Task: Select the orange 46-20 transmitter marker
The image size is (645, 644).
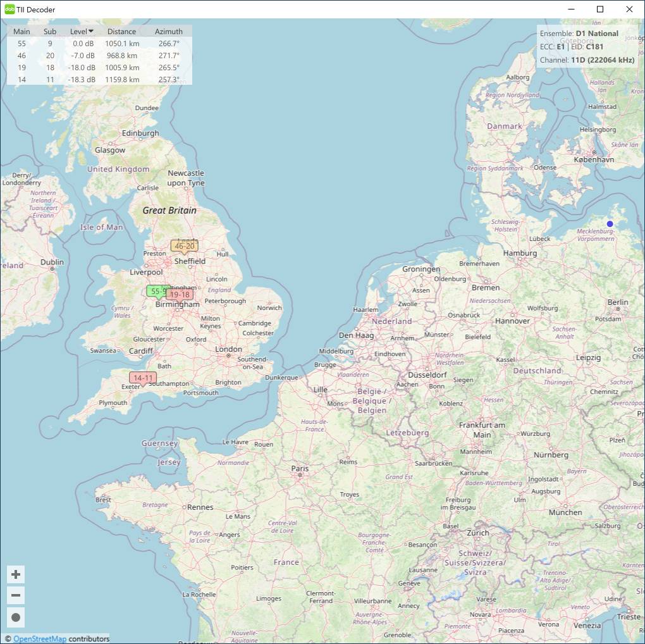Action: pos(184,246)
